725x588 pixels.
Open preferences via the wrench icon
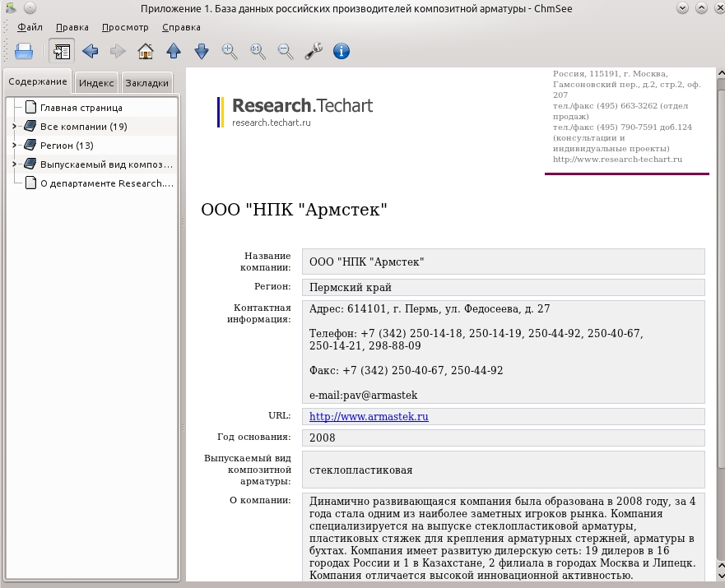[314, 51]
